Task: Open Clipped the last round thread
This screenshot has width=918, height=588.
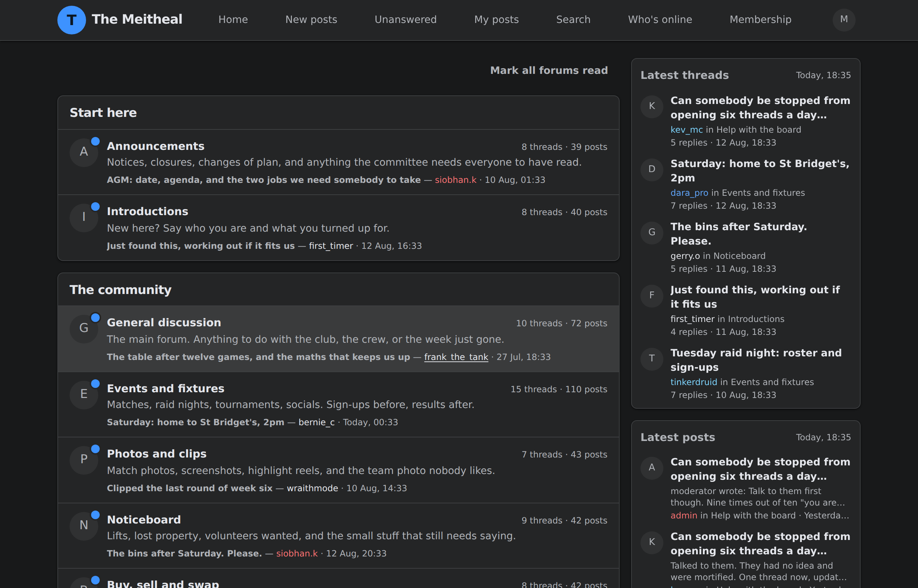Action: point(190,488)
